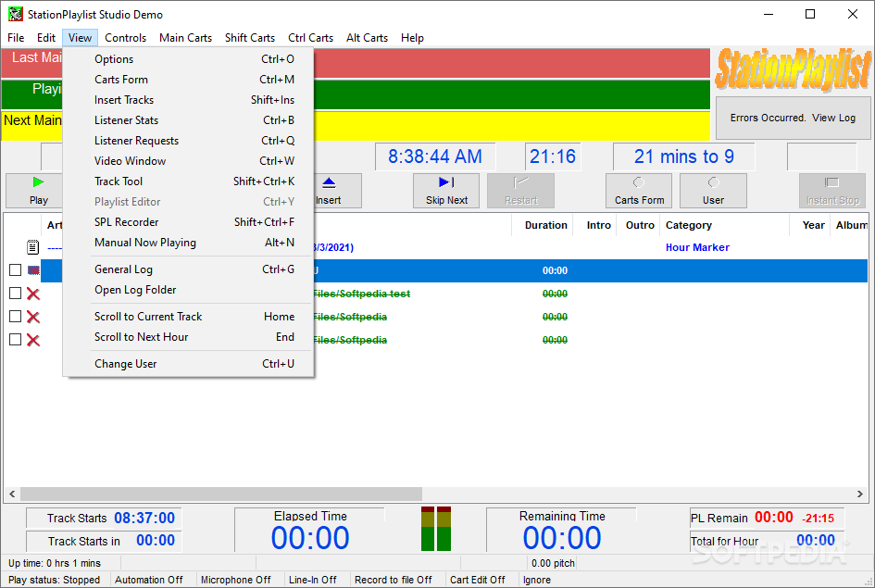Click red X on Files/Softpedia test row
The height and width of the screenshot is (588, 875).
[x=33, y=294]
